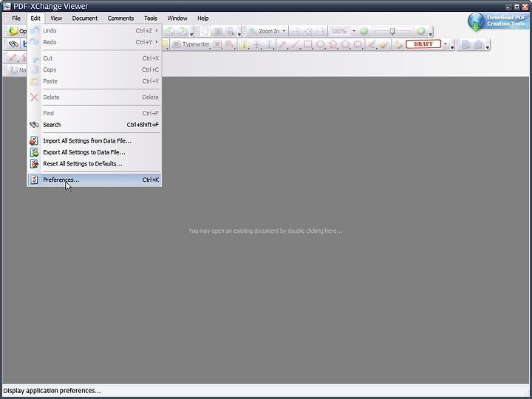Choose the Select Text tool icon
The image size is (532, 399).
231,31
